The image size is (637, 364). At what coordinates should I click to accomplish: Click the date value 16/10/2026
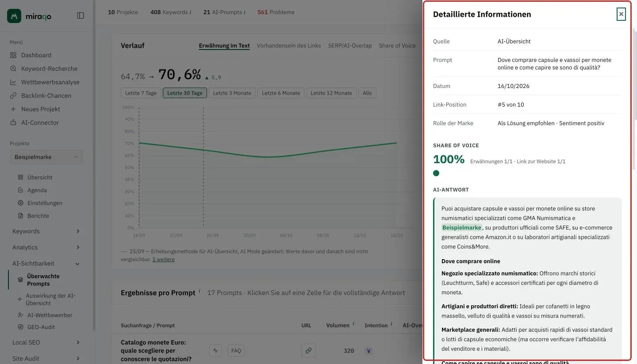click(x=514, y=86)
